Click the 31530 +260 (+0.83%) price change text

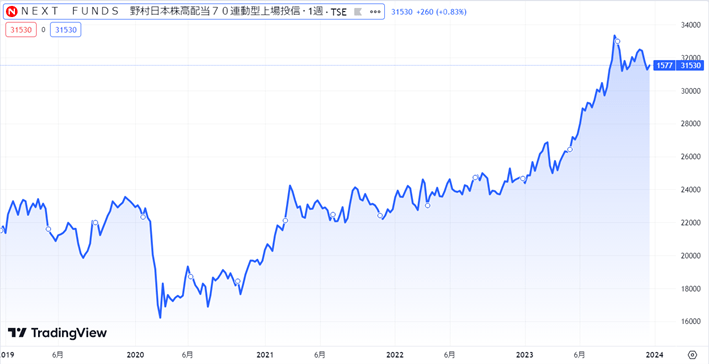pos(428,12)
